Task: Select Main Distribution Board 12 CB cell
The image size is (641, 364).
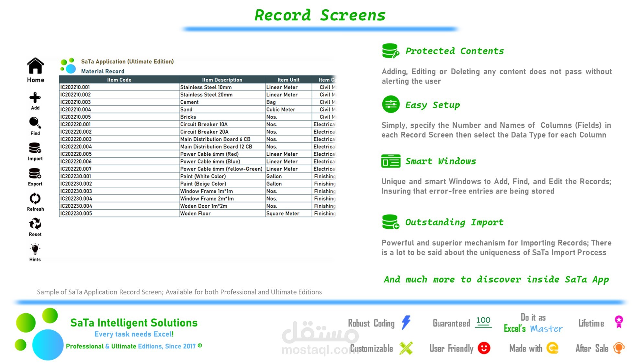Action: [x=222, y=147]
